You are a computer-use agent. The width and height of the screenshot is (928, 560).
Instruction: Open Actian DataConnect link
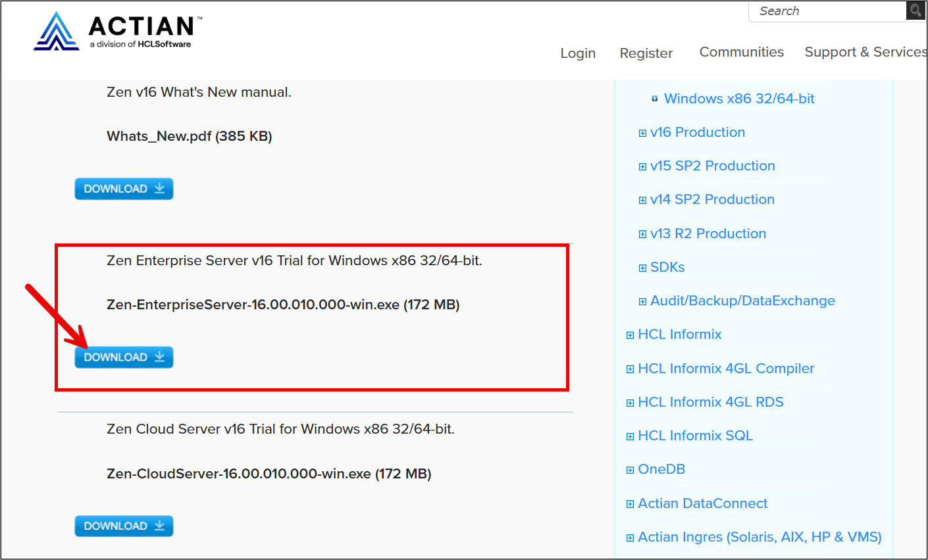(x=703, y=503)
